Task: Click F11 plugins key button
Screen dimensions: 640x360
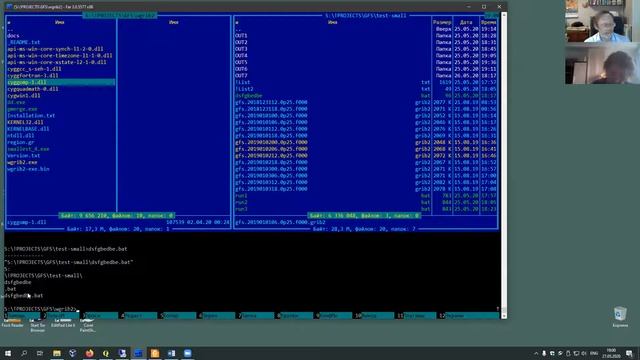Action: (x=416, y=316)
